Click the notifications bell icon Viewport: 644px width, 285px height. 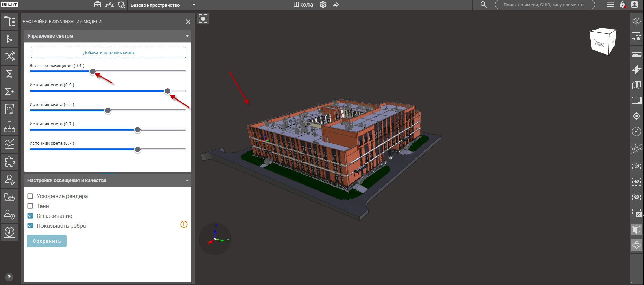pos(622,5)
